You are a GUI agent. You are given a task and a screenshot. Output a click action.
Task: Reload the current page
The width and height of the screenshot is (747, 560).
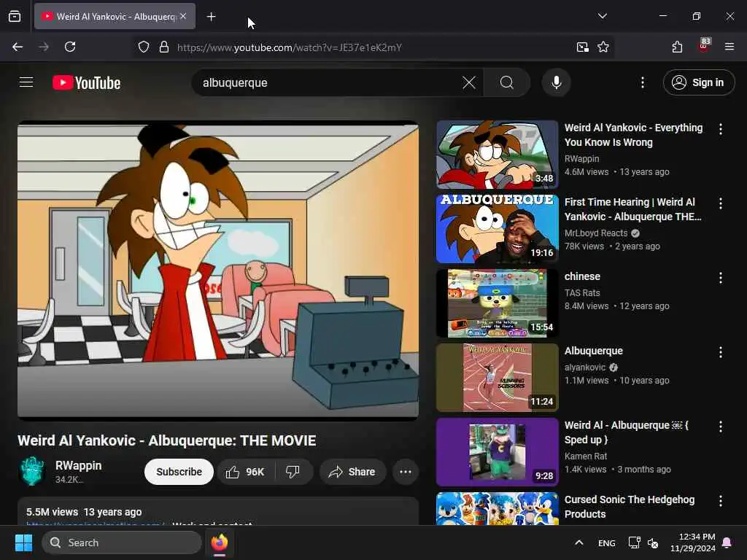tap(70, 47)
